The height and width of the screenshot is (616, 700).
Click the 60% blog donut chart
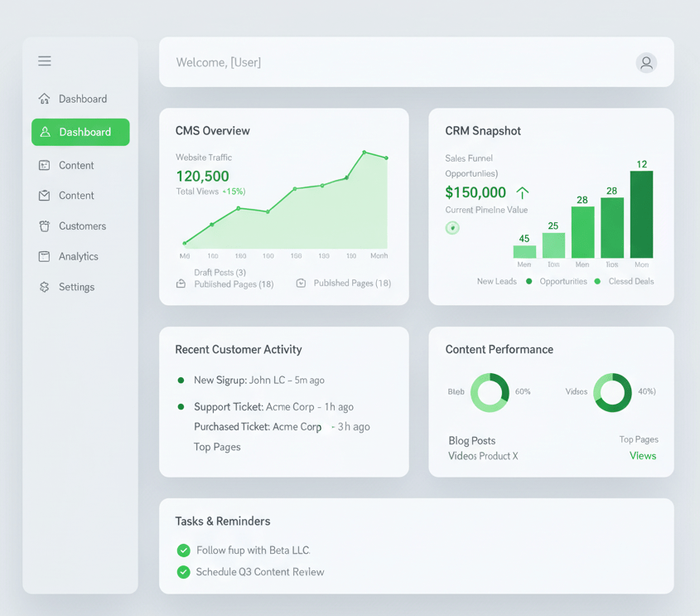490,392
